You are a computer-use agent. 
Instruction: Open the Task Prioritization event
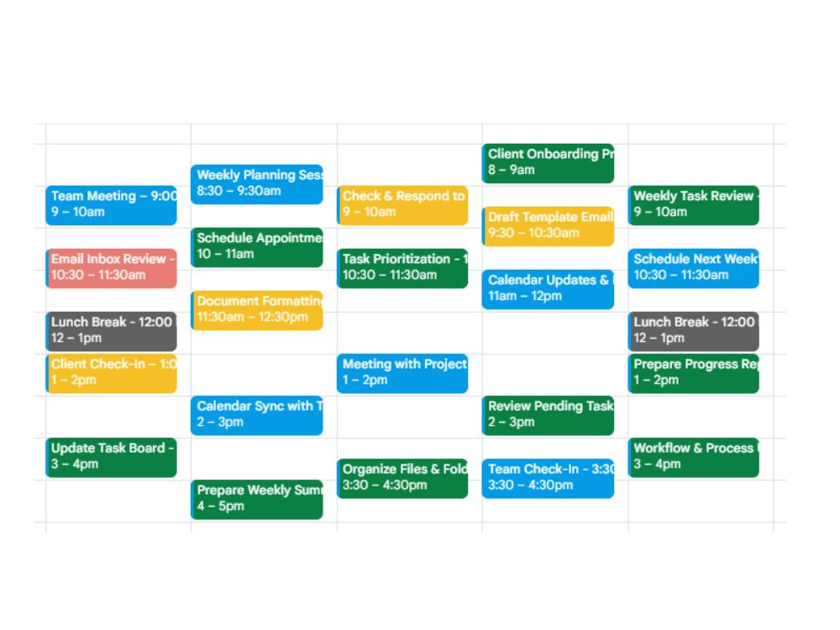tap(402, 269)
